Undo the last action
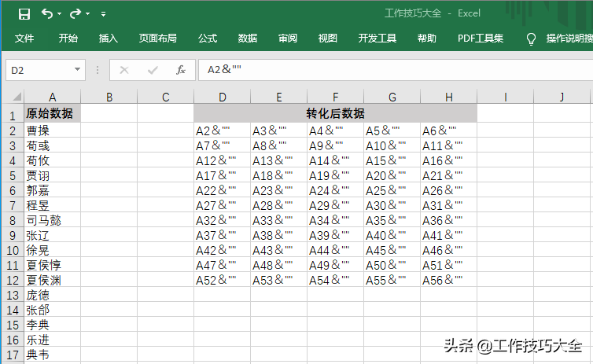 tap(47, 14)
